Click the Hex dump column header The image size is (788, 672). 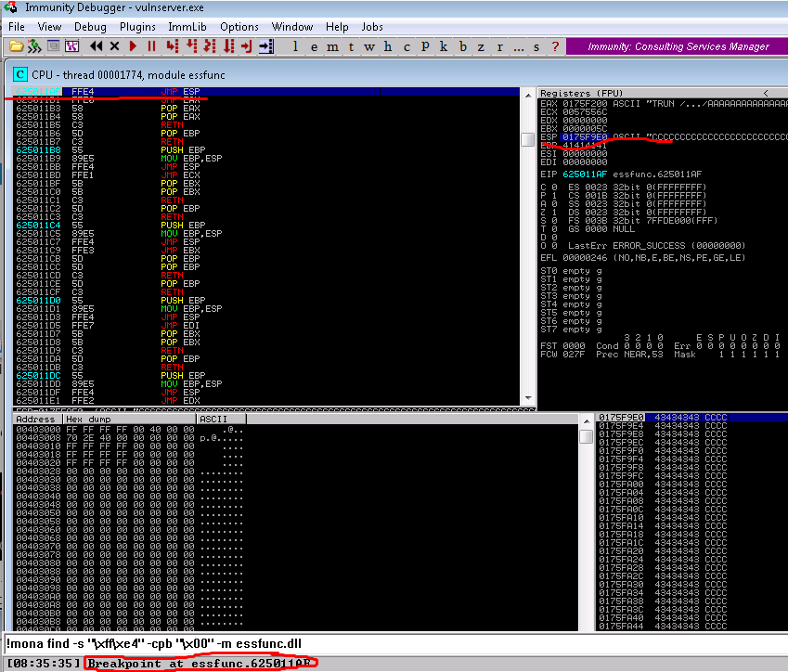[x=130, y=420]
